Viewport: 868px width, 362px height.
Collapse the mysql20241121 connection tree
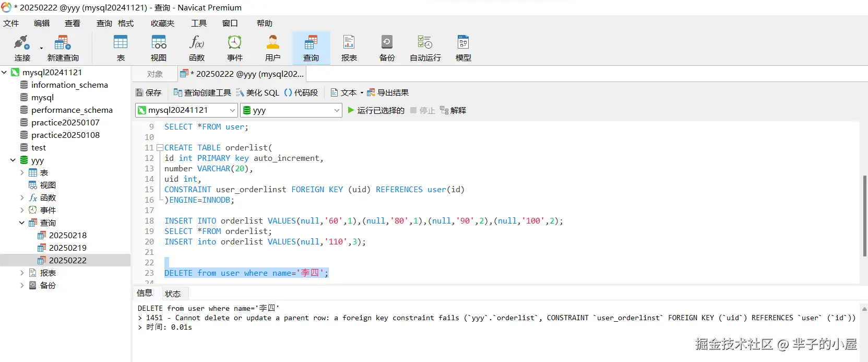4,72
